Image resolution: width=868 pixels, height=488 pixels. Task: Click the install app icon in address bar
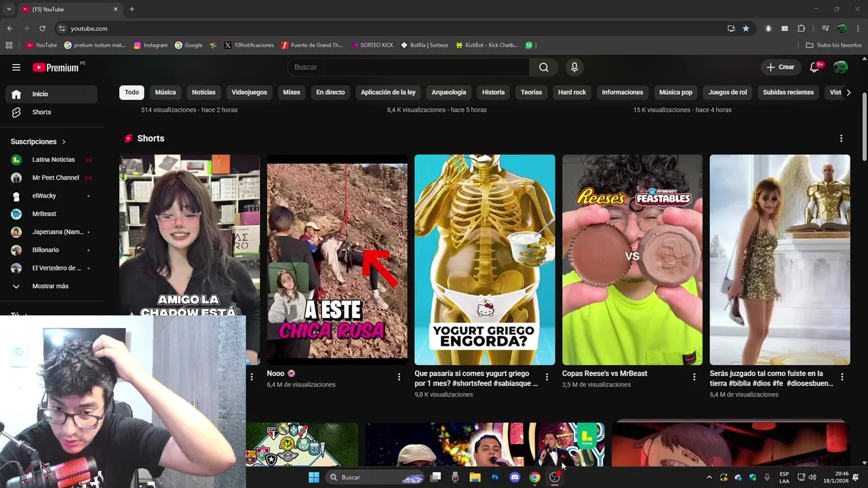tap(731, 28)
